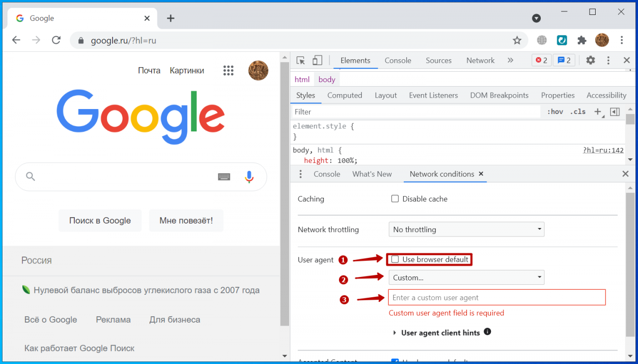
Task: Open the DOM Breakpoints tab
Action: [x=499, y=95]
